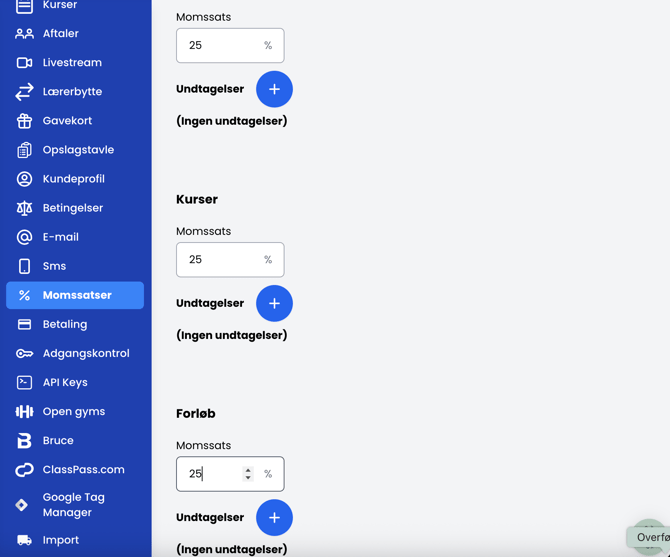Click the Open gyms dumbbell icon
This screenshot has height=557, width=670.
pos(24,411)
